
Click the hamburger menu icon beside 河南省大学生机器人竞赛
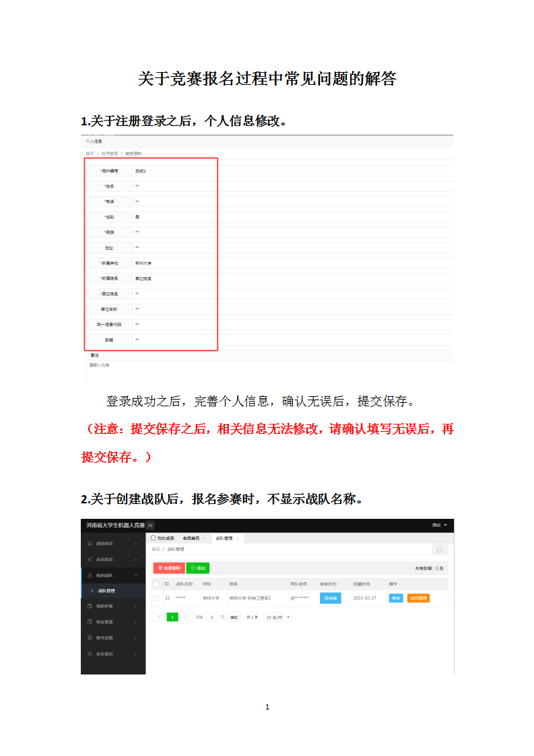pos(150,525)
